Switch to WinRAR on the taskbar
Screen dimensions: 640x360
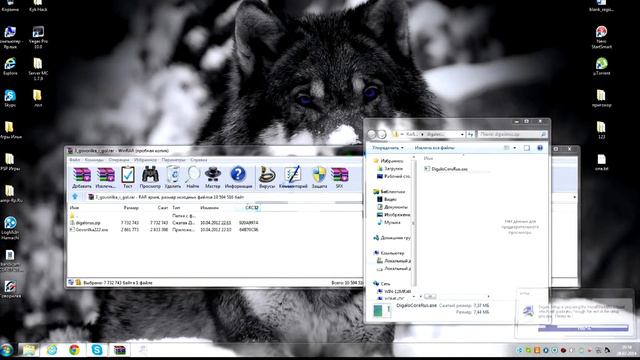(120, 350)
